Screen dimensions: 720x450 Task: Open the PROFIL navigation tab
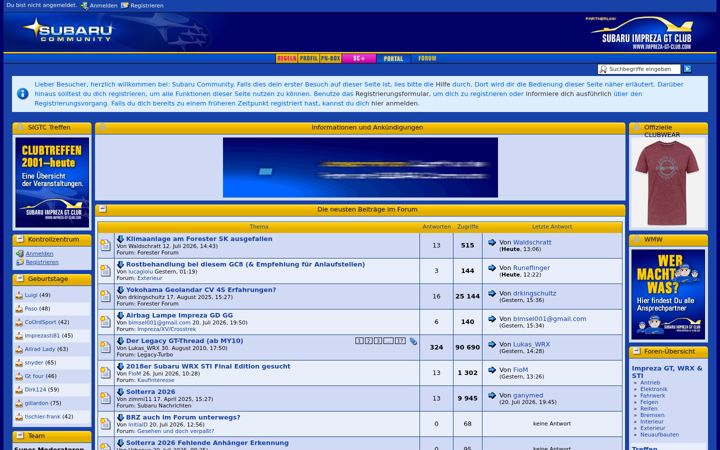308,58
